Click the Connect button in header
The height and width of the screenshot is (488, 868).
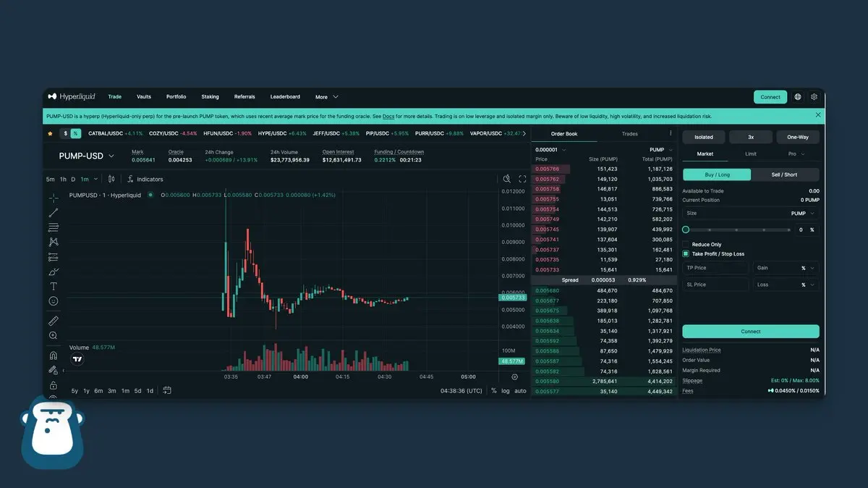click(x=770, y=97)
